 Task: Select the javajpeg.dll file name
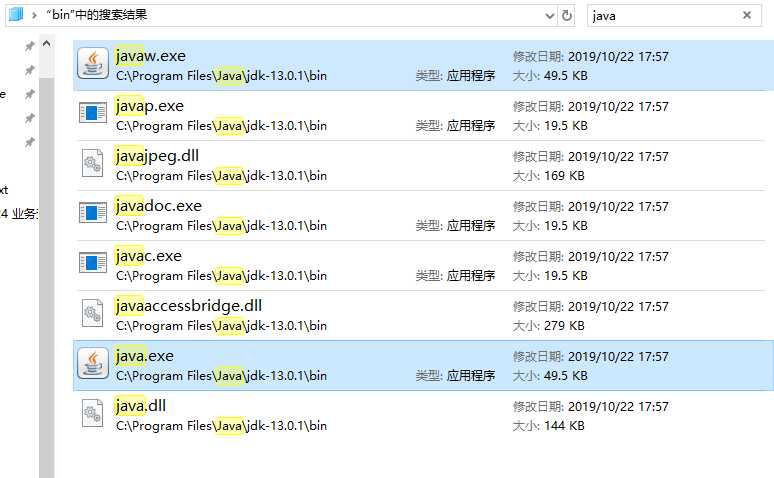click(157, 156)
